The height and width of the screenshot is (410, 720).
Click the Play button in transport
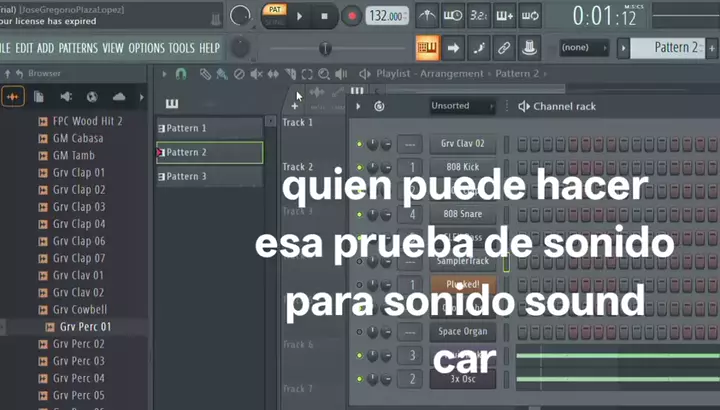tap(300, 16)
